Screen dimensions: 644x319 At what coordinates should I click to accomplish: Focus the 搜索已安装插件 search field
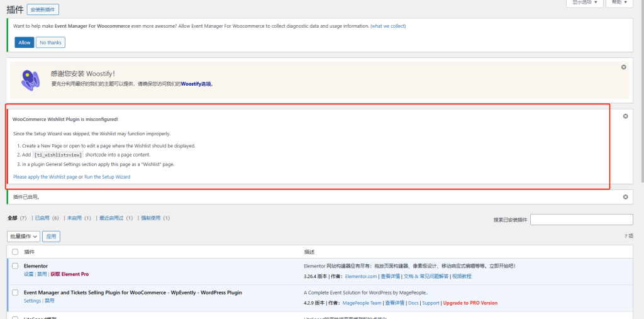[581, 220]
